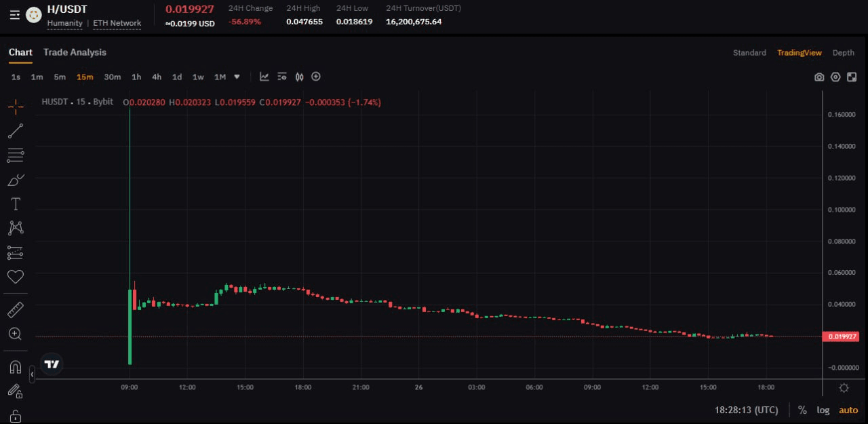Select the 5m timeframe
Image resolution: width=868 pixels, height=424 pixels.
tap(60, 77)
